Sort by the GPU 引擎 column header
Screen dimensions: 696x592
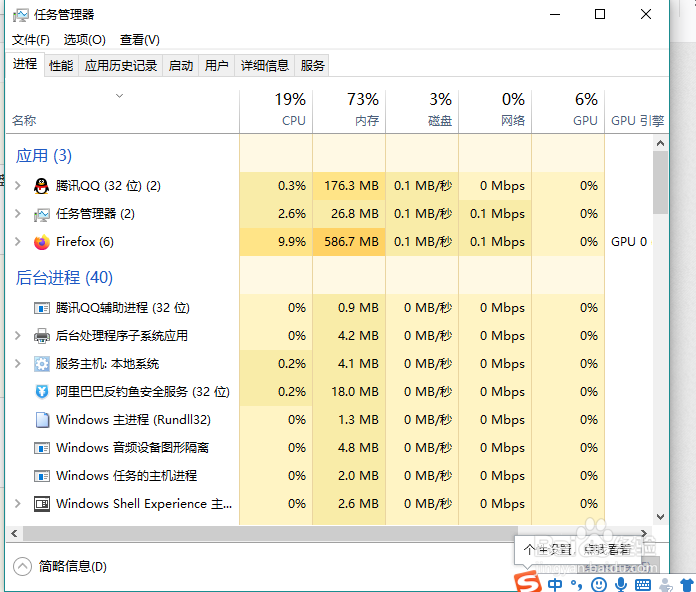tap(637, 111)
